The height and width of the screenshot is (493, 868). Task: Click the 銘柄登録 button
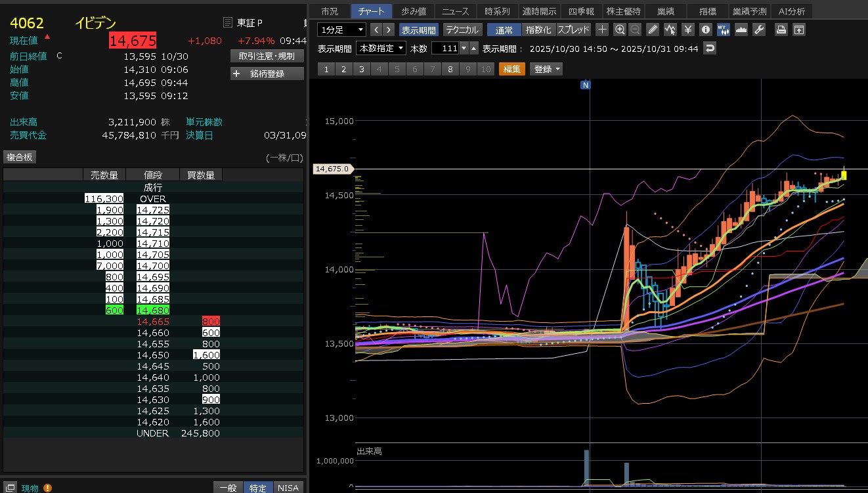[x=267, y=74]
